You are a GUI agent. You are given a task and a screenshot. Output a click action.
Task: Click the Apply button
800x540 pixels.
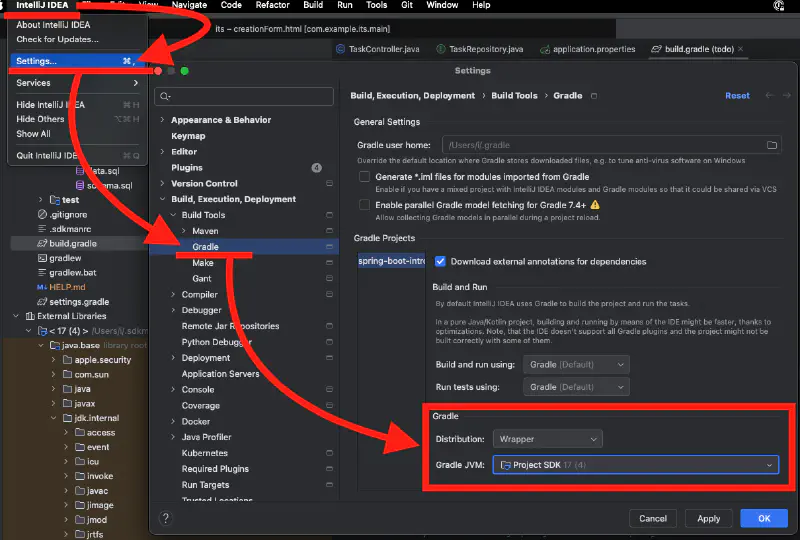coord(708,518)
